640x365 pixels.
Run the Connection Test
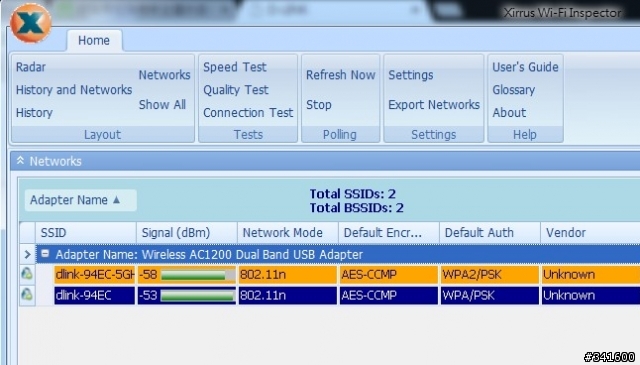click(248, 113)
